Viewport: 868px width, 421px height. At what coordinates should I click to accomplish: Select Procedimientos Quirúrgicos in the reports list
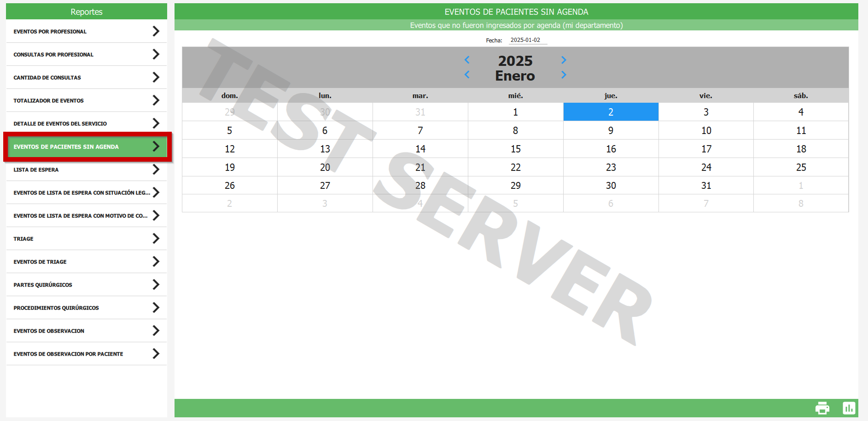coord(56,308)
